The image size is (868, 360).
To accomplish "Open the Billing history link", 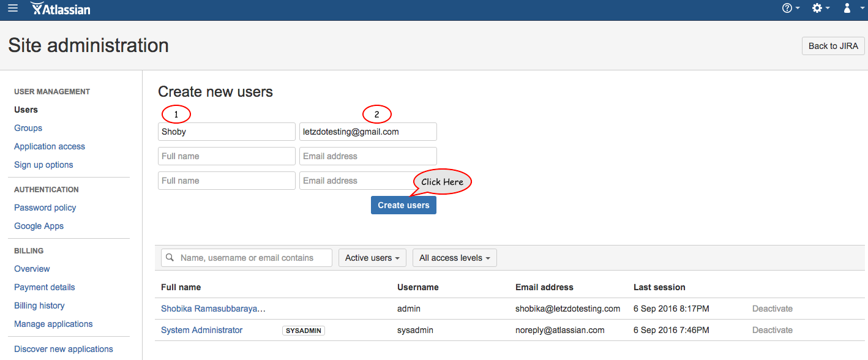I will coord(39,306).
